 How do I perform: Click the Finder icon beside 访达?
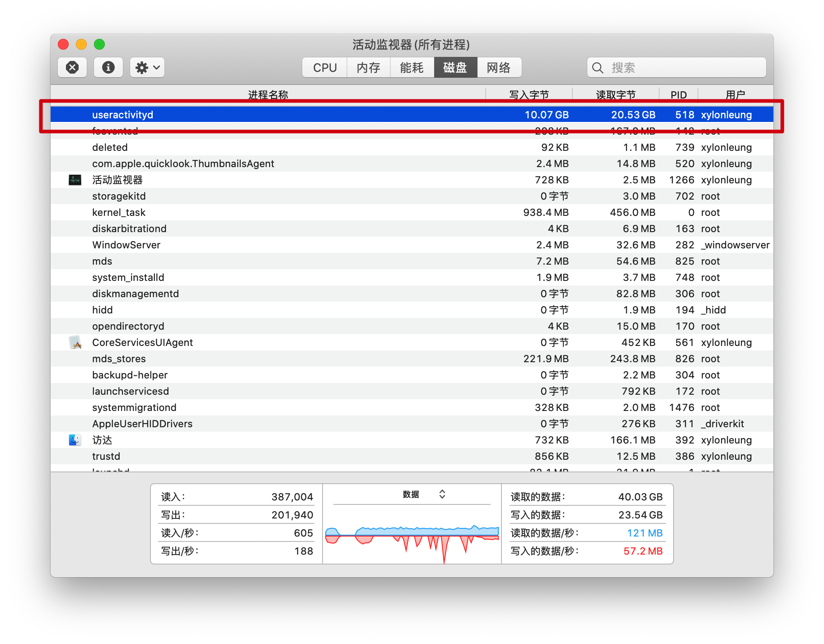(75, 440)
